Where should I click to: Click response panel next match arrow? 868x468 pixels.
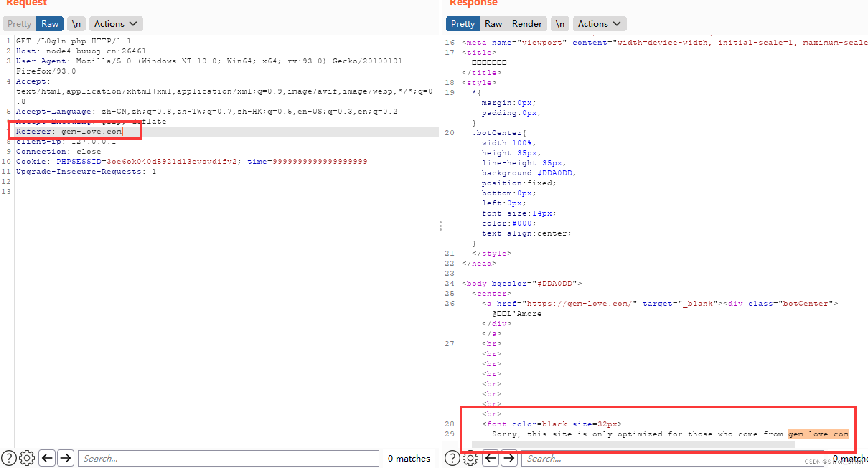(509, 458)
